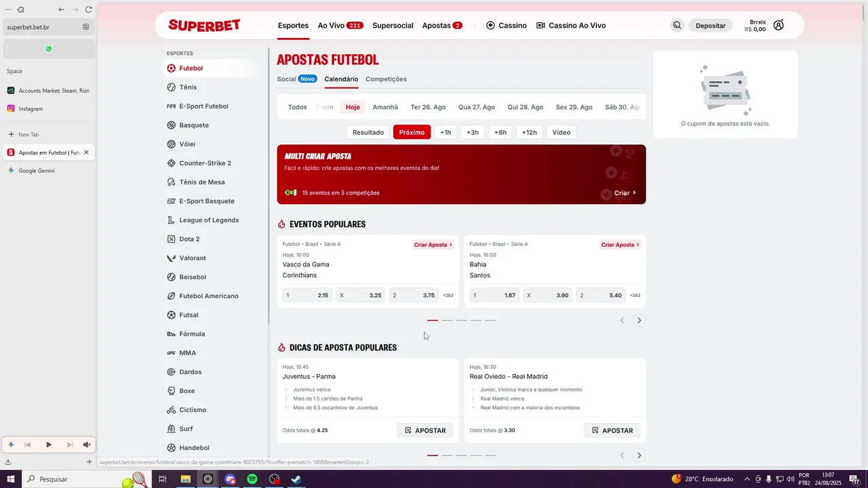The height and width of the screenshot is (488, 868).
Task: Open Cassino section
Action: click(x=507, y=26)
